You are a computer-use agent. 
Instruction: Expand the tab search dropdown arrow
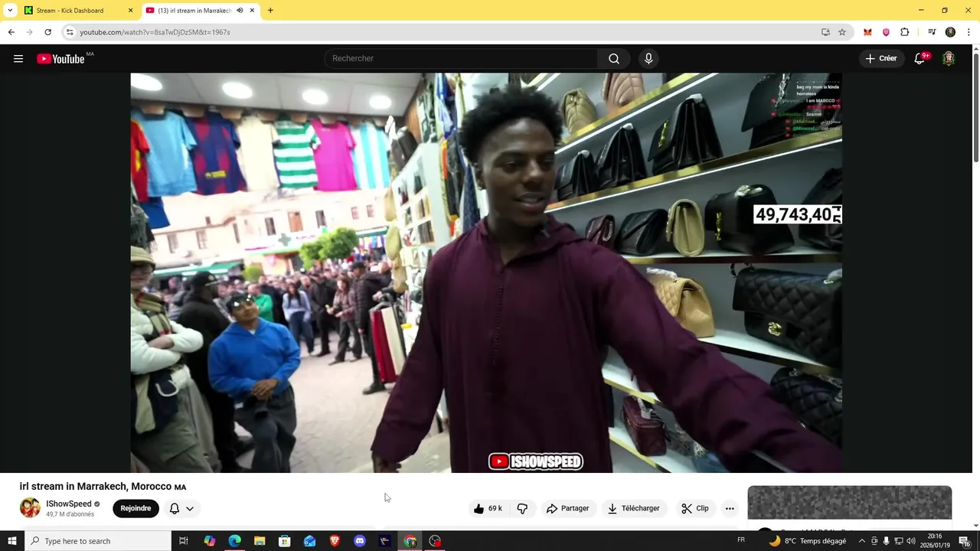(x=10, y=11)
